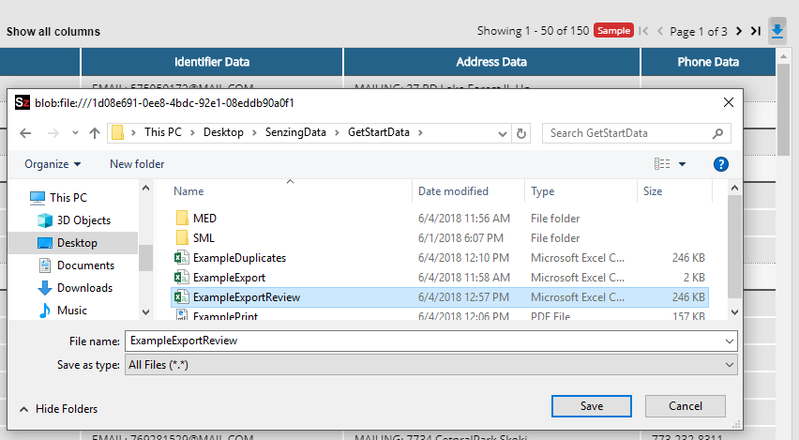The height and width of the screenshot is (440, 799).
Task: Click the download export icon
Action: pos(777,31)
